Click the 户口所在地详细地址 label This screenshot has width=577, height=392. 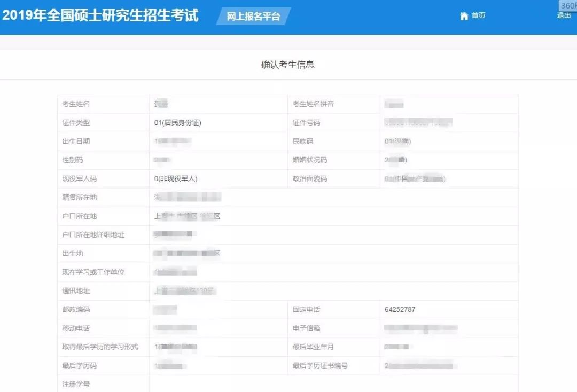pos(93,235)
